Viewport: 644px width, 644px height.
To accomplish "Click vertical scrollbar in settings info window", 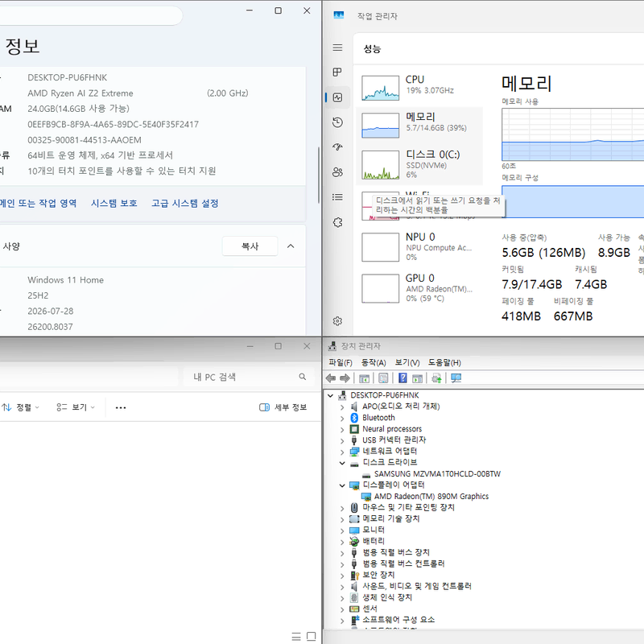I will (x=319, y=175).
